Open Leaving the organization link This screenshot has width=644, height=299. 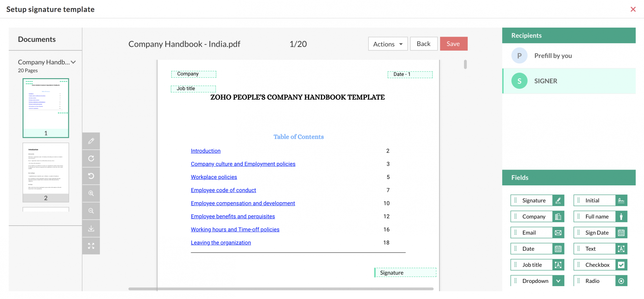(221, 243)
